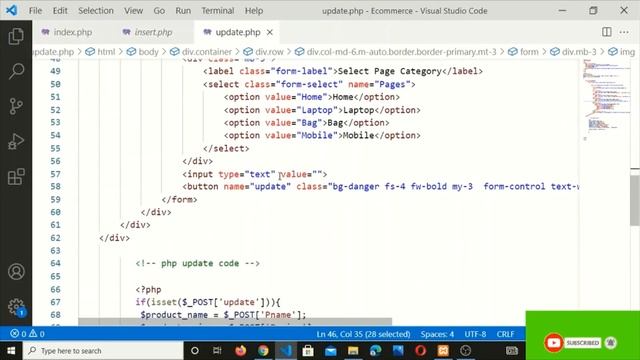Open the editor More Actions ellipsis
The width and height of the screenshot is (640, 360).
(624, 32)
